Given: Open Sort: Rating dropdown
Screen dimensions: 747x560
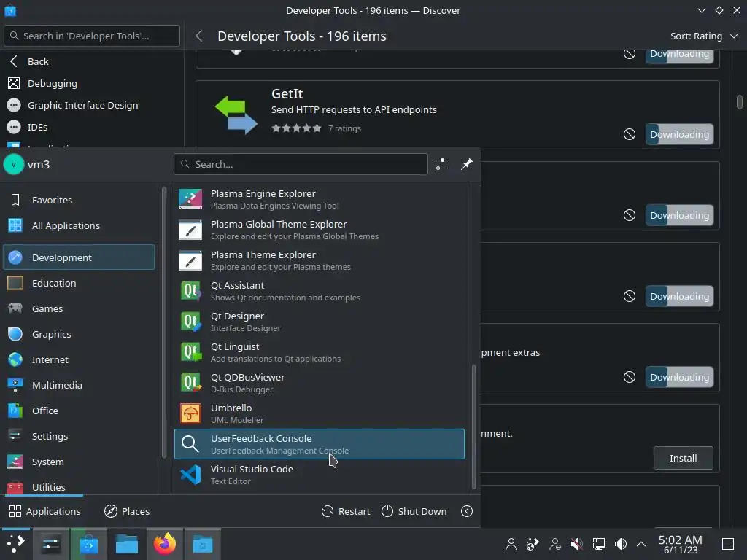Looking at the screenshot, I should [704, 36].
